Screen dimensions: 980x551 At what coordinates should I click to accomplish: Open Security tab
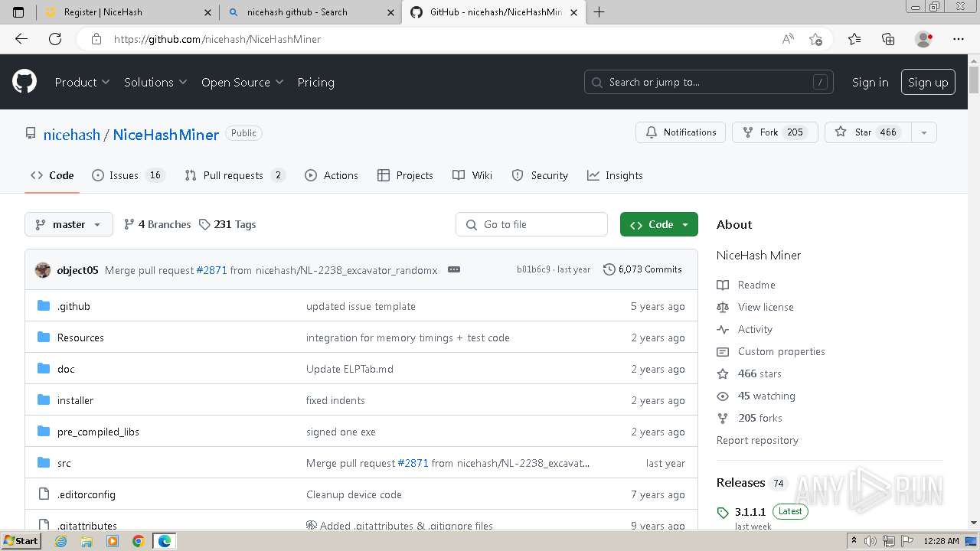pos(540,175)
